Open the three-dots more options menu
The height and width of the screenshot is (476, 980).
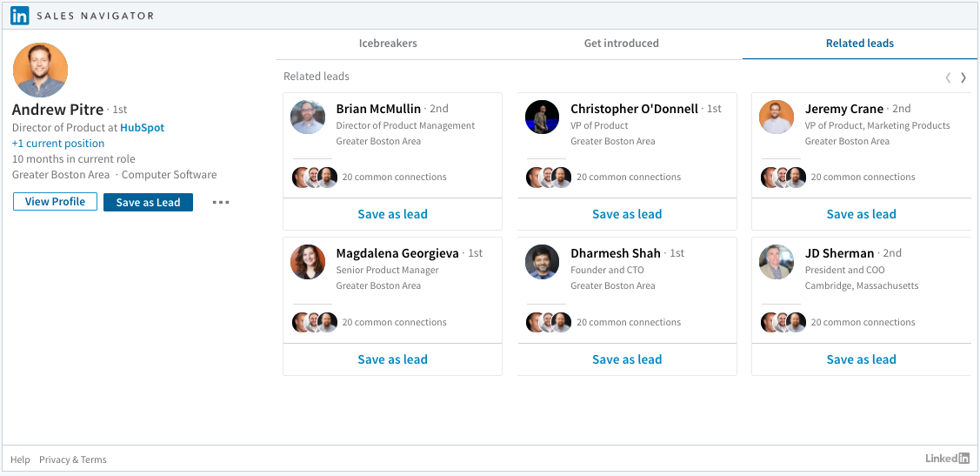point(221,203)
